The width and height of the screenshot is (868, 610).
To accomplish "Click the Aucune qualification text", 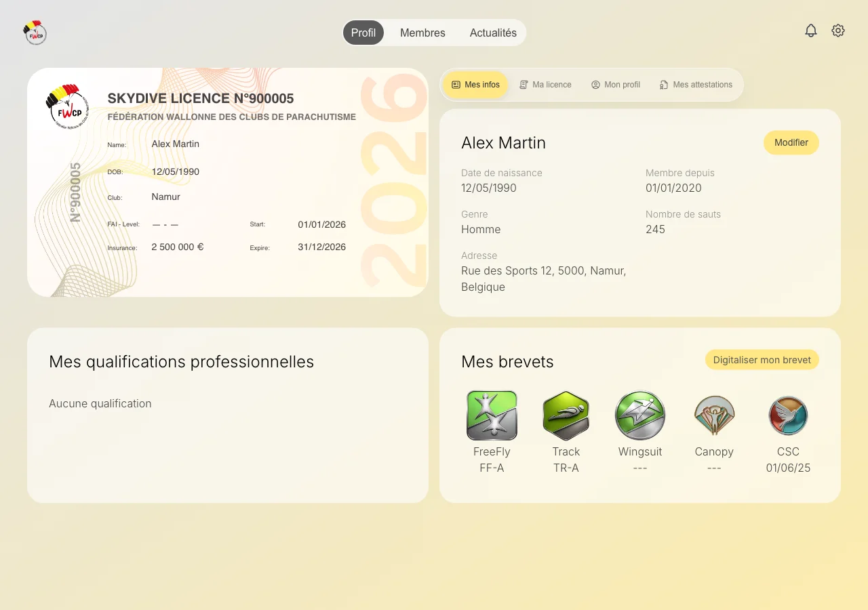I will tap(100, 403).
